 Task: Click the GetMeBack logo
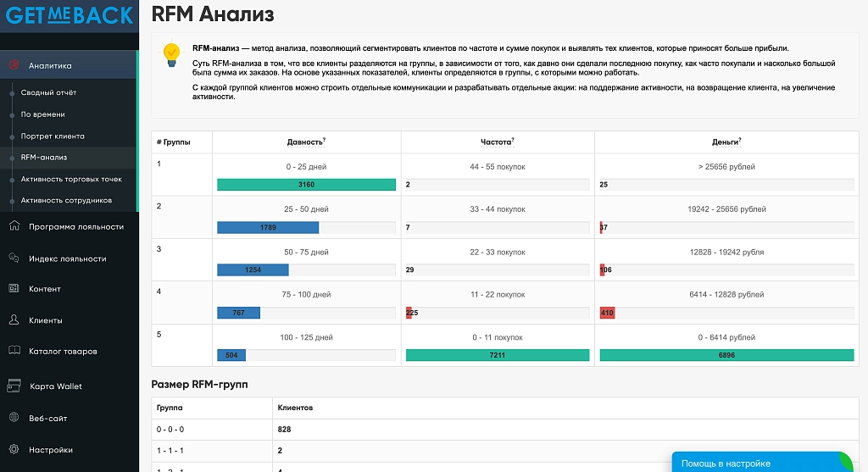pyautogui.click(x=70, y=15)
